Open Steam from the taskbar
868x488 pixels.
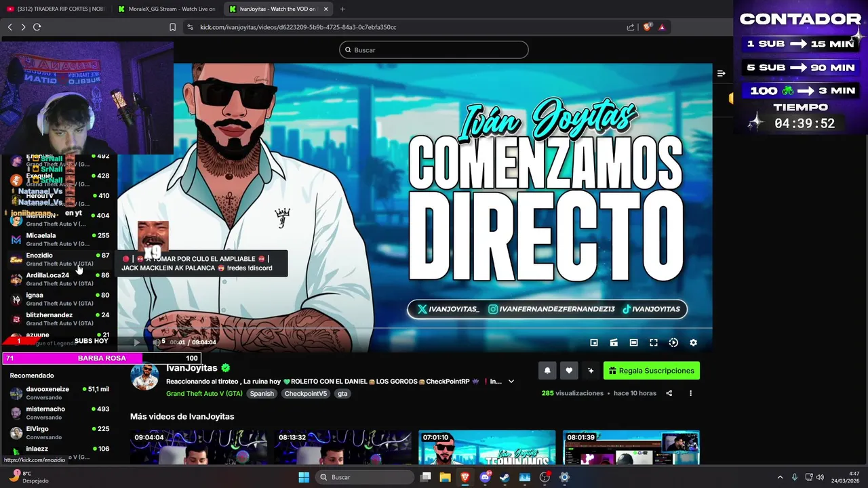pyautogui.click(x=505, y=477)
